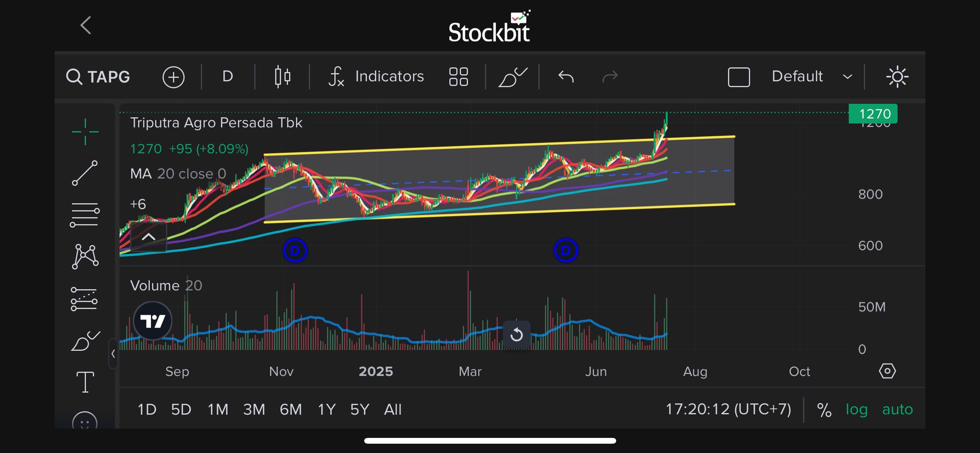Toggle auto scale mode
Screen dimensions: 980x453
coord(897,409)
